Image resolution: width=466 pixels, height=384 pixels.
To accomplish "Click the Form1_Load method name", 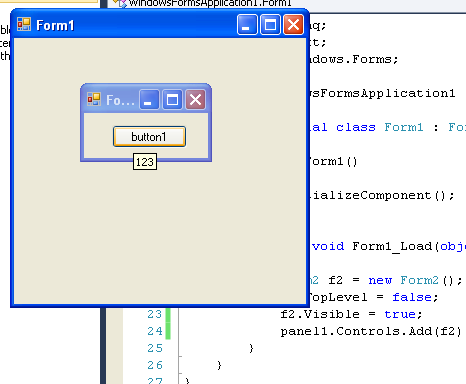I will (392, 246).
